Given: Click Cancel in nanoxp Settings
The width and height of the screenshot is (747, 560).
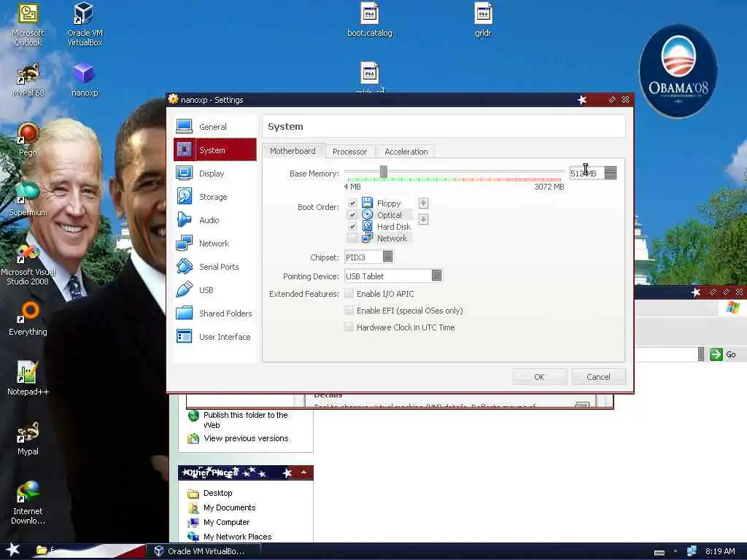Looking at the screenshot, I should [598, 377].
